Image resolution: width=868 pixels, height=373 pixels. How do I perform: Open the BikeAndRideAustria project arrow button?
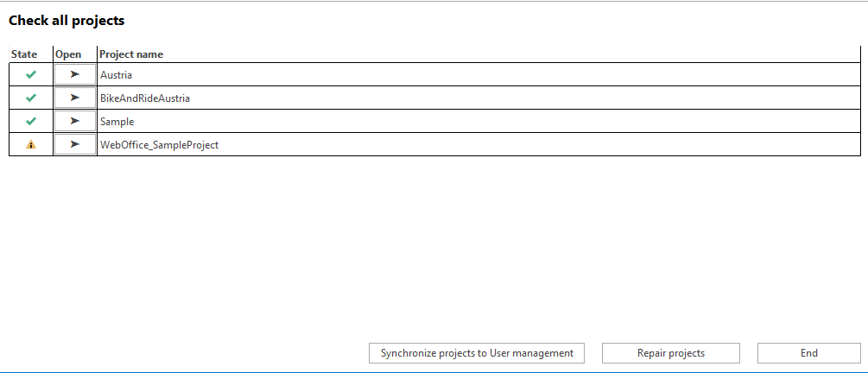pos(74,98)
